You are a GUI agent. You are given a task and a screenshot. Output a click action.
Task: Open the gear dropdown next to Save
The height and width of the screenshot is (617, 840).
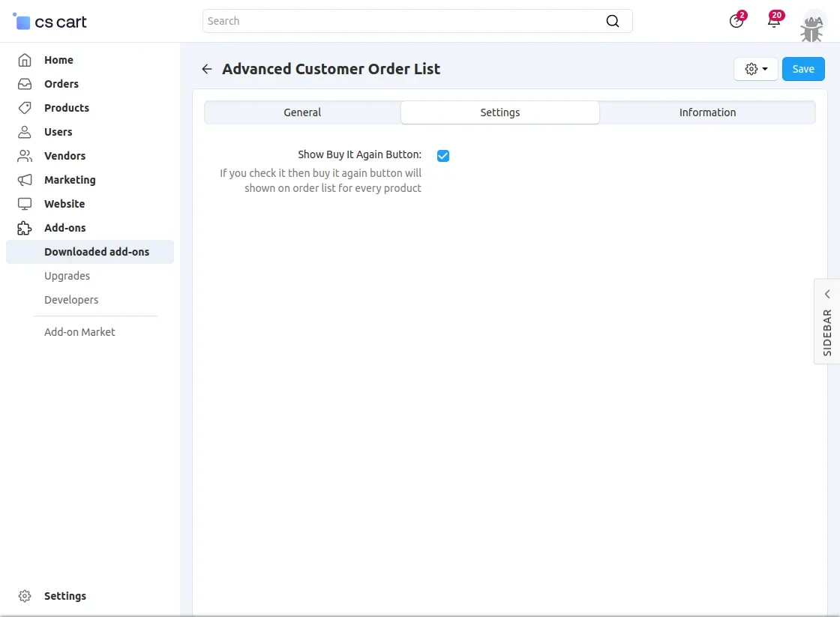[755, 69]
